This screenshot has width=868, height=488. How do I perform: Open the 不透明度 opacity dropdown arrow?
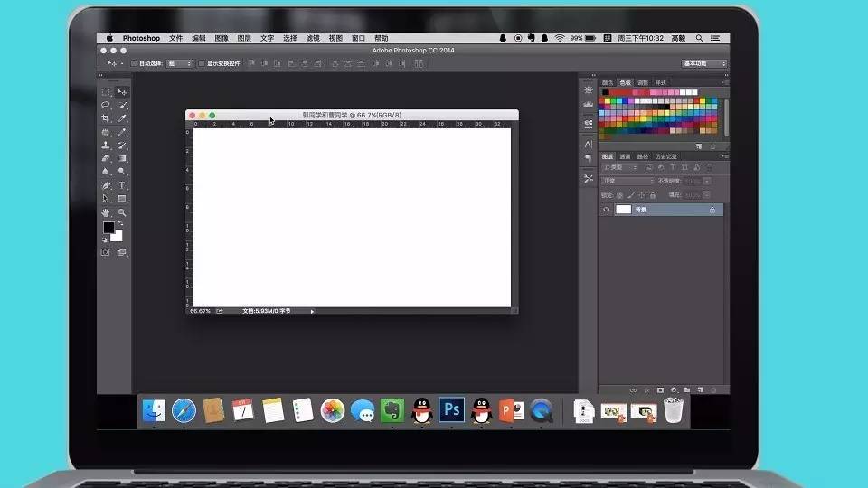[x=707, y=181]
